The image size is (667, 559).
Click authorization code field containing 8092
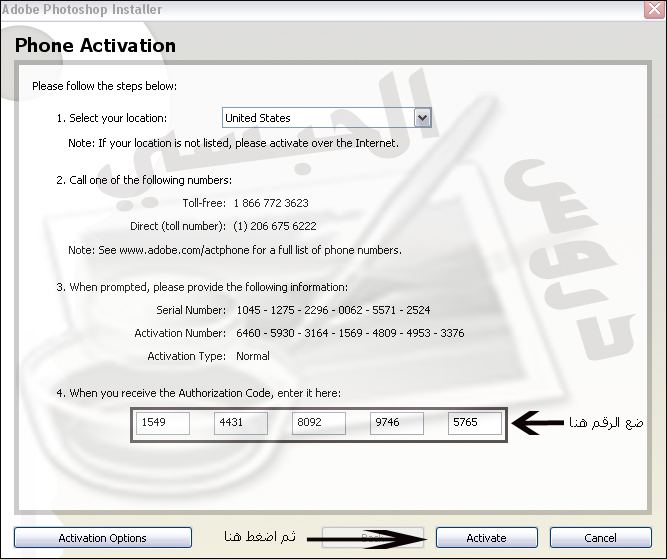click(319, 423)
